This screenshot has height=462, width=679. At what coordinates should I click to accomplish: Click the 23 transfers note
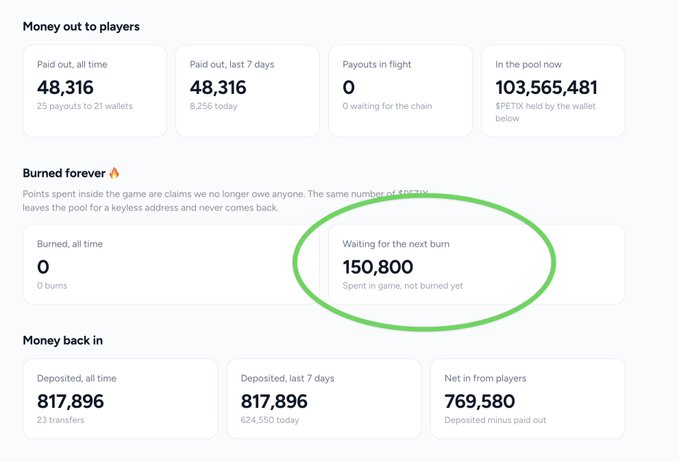61,420
